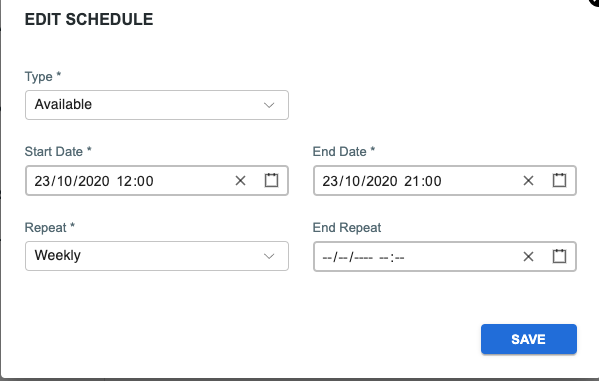The image size is (599, 381).
Task: Click the End Repeat field label
Action: (x=347, y=227)
